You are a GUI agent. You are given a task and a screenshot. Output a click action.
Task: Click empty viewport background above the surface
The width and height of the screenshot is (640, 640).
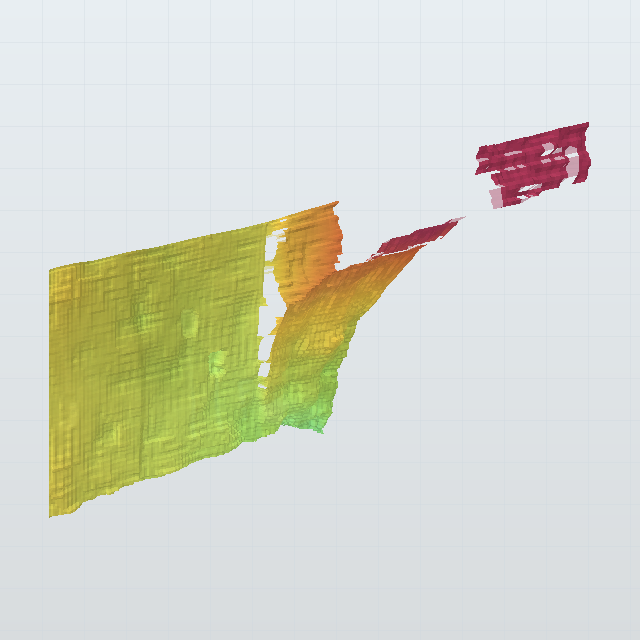(x=245, y=102)
